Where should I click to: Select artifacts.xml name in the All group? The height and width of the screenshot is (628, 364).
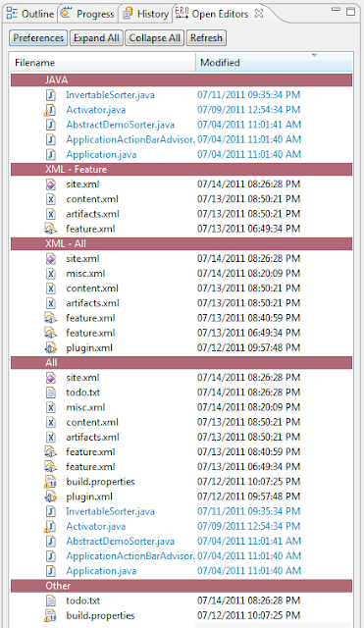(x=93, y=437)
